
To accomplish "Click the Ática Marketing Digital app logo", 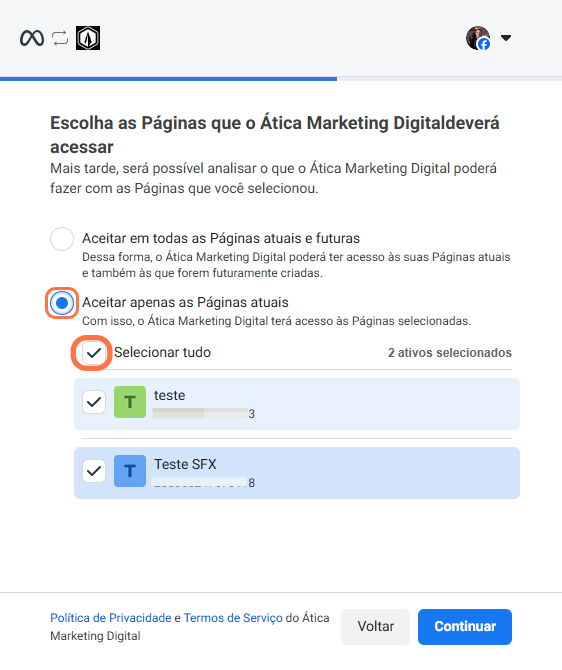I will [x=88, y=38].
